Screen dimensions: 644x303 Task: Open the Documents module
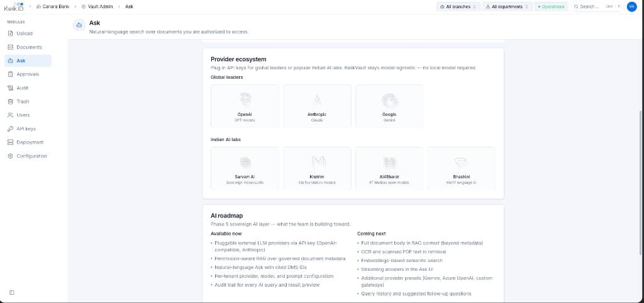point(28,47)
